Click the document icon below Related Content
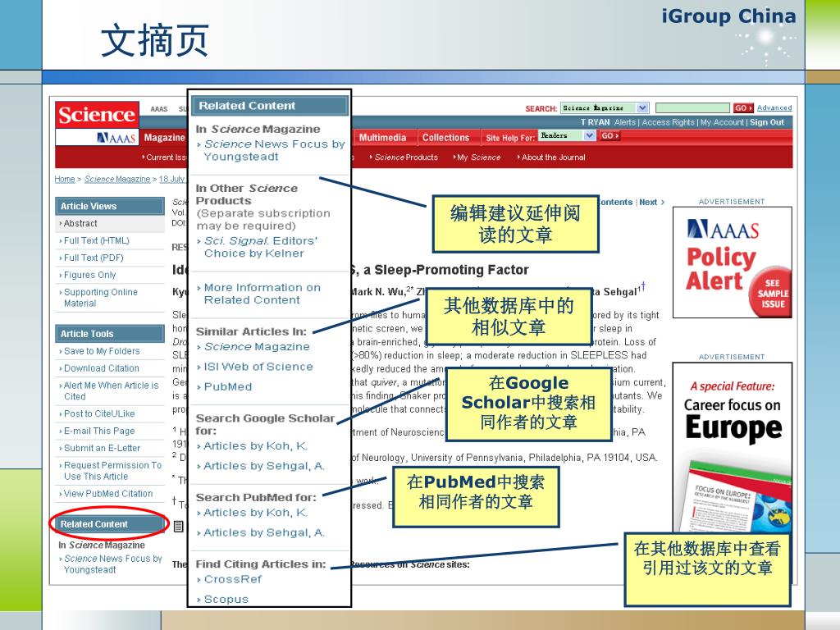This screenshot has height=630, width=840. 179,527
